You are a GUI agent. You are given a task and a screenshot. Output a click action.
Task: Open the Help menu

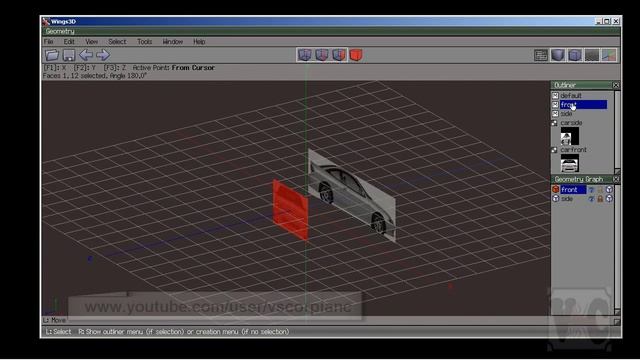[199, 42]
